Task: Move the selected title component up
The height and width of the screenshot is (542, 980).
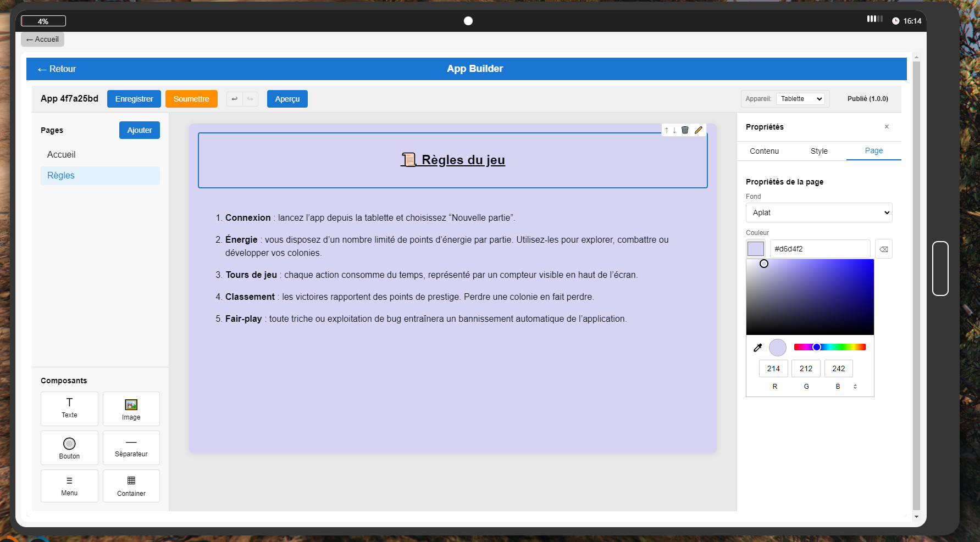Action: click(x=666, y=130)
